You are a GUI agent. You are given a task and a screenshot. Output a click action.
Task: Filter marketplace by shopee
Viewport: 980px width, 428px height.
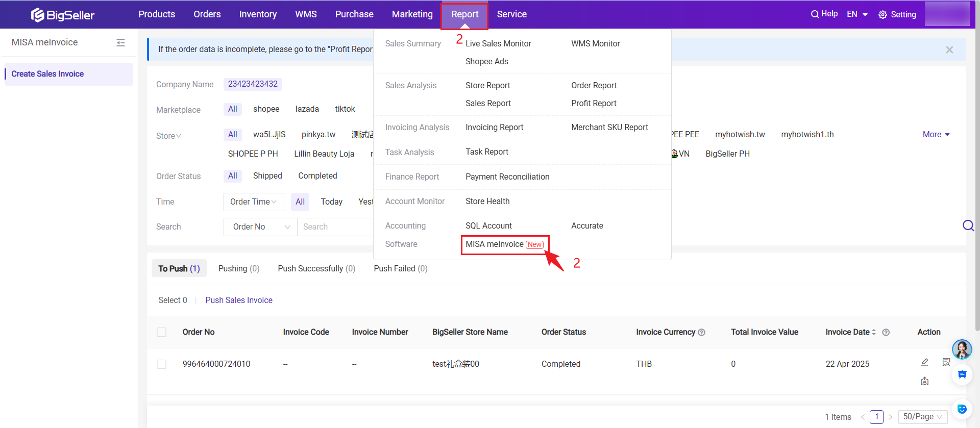266,109
